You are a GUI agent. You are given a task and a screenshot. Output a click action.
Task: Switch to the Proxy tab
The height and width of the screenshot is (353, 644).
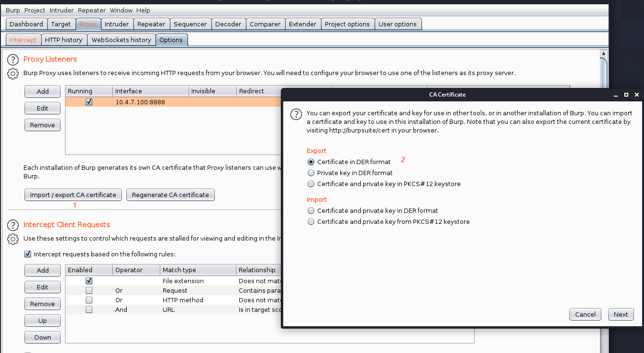(88, 24)
